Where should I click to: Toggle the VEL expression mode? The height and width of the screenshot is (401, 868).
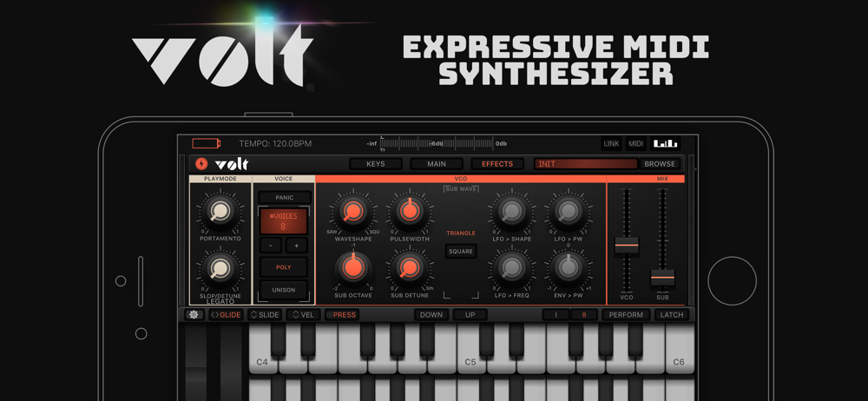pyautogui.click(x=303, y=314)
